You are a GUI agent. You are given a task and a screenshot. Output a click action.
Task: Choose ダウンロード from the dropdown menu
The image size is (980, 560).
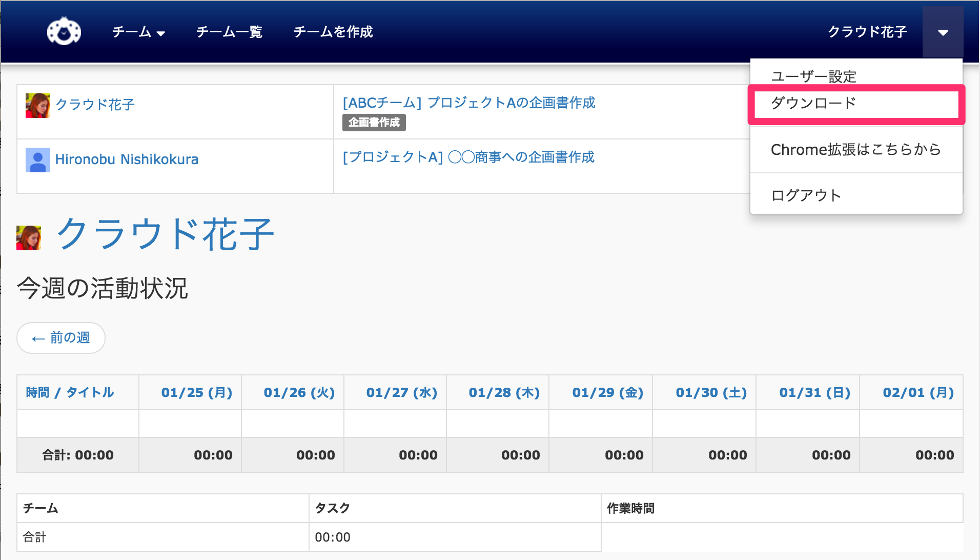pos(813,104)
